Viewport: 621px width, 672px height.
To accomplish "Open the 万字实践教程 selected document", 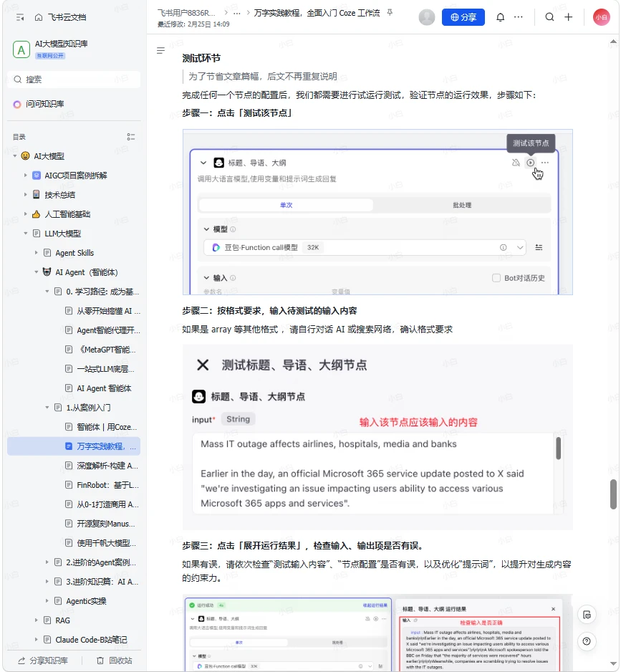I will (74, 446).
